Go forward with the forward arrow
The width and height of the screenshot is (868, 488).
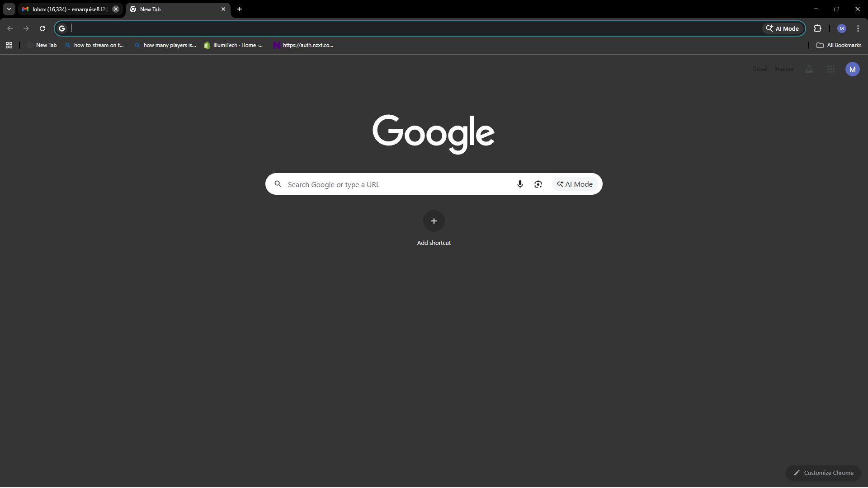(x=26, y=28)
